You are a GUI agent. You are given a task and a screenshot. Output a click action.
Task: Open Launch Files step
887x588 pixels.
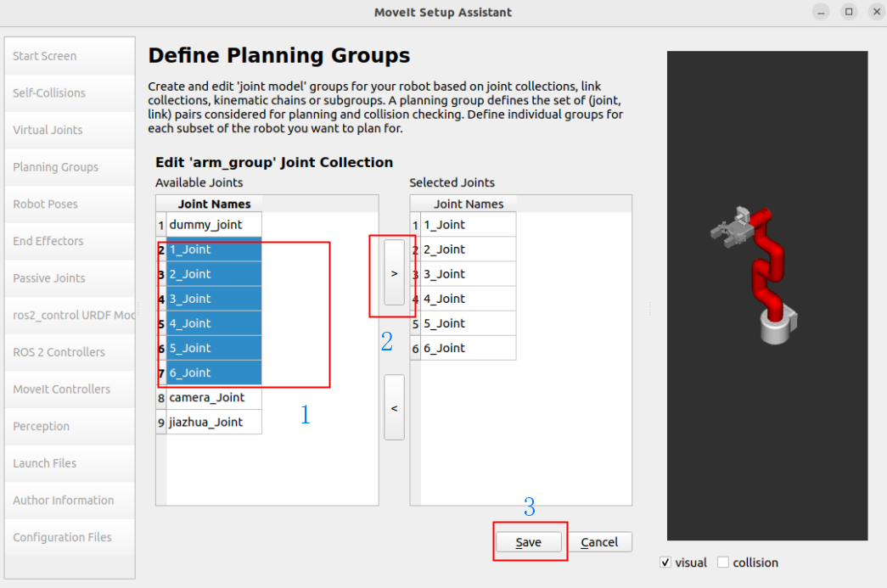(x=70, y=463)
